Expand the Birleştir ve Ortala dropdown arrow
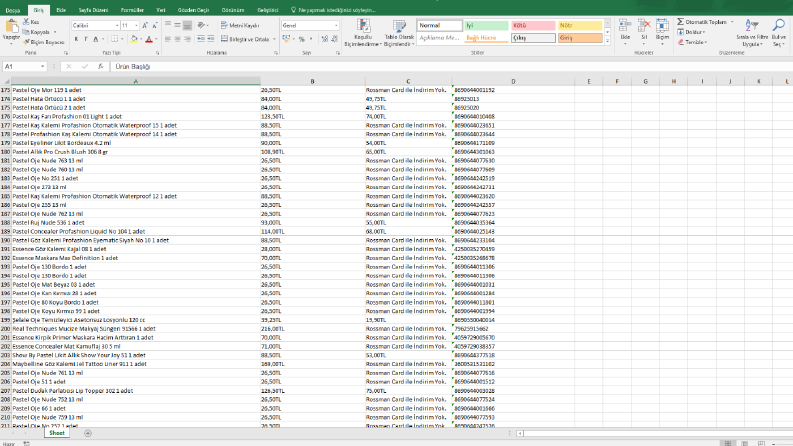The height and width of the screenshot is (446, 793). coord(274,39)
